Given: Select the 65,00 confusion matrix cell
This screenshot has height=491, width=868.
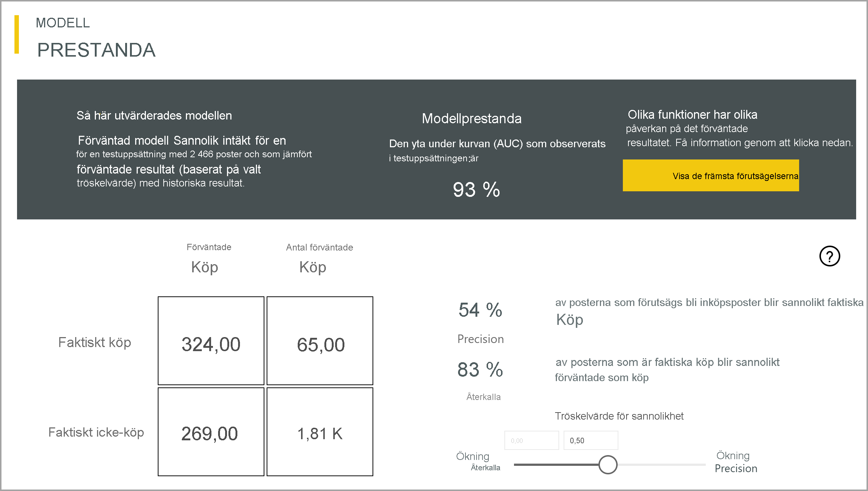Looking at the screenshot, I should pyautogui.click(x=320, y=341).
